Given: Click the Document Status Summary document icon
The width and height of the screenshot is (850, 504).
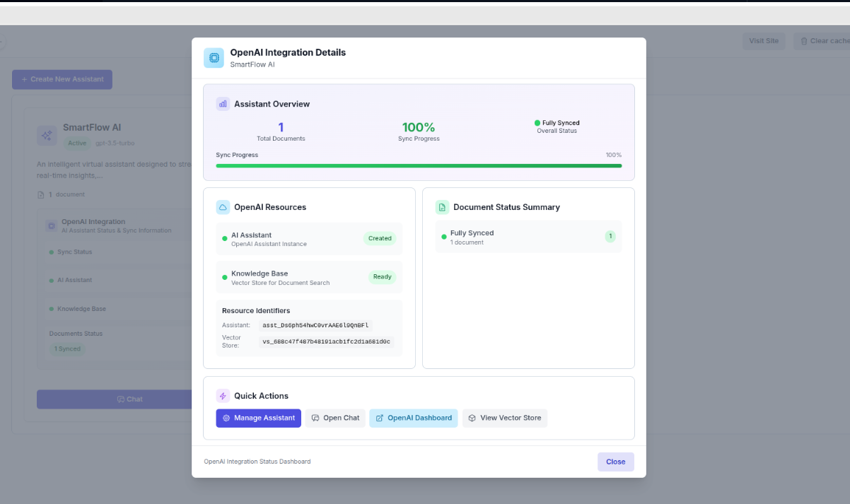Looking at the screenshot, I should pos(442,206).
